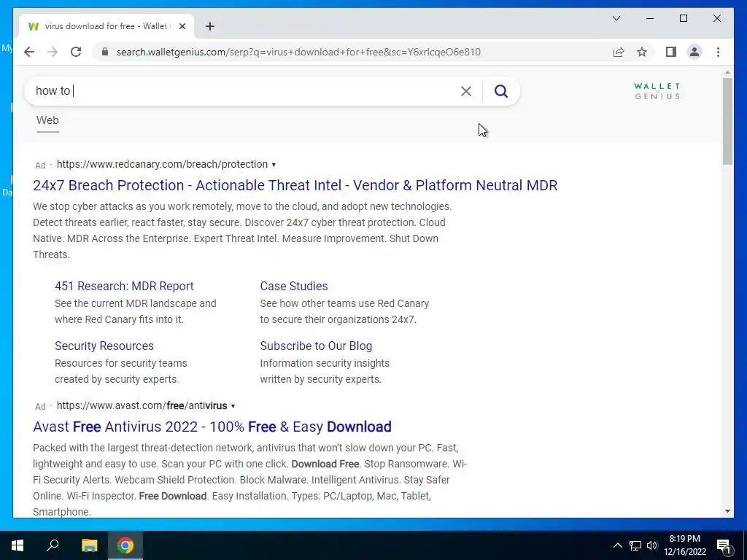Minimize the Chrome window
Image resolution: width=747 pixels, height=560 pixels.
[650, 18]
